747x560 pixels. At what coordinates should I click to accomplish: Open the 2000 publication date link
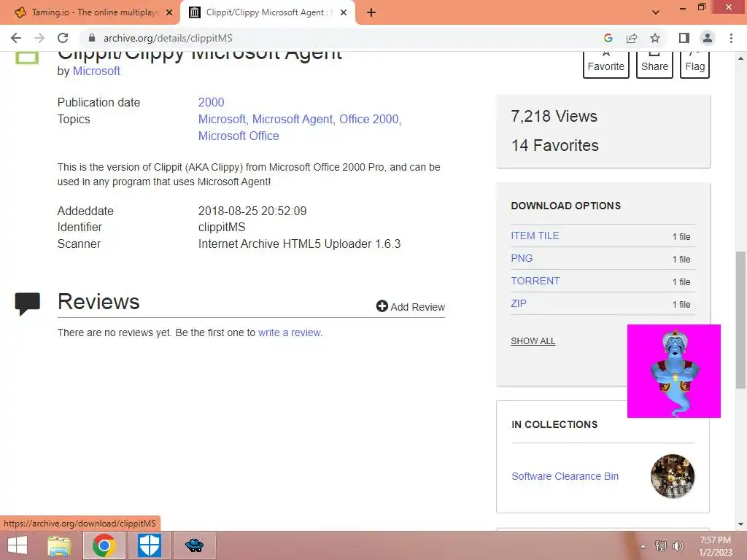[211, 102]
